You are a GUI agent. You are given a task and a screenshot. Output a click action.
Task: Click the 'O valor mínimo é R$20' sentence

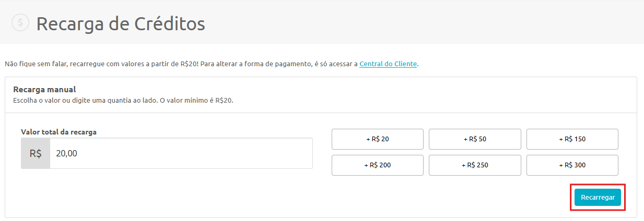pyautogui.click(x=196, y=100)
